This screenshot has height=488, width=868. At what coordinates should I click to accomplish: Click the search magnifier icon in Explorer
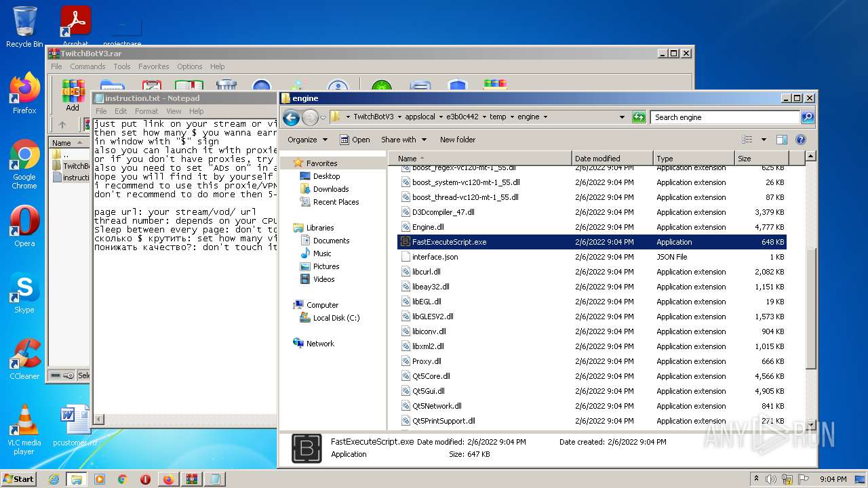pyautogui.click(x=807, y=117)
